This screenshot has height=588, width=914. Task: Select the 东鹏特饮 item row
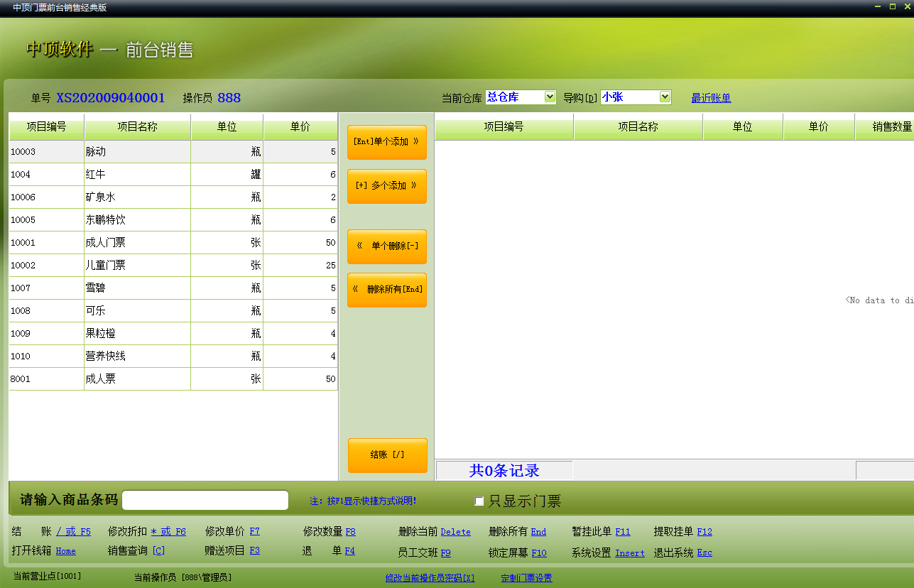pos(173,220)
